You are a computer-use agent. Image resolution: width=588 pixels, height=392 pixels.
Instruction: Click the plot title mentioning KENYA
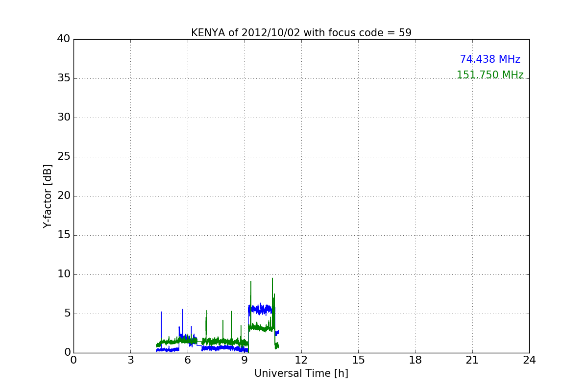301,33
